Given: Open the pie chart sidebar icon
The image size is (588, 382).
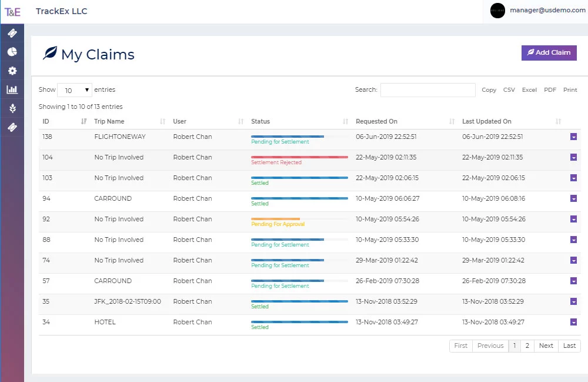Looking at the screenshot, I should [x=12, y=52].
